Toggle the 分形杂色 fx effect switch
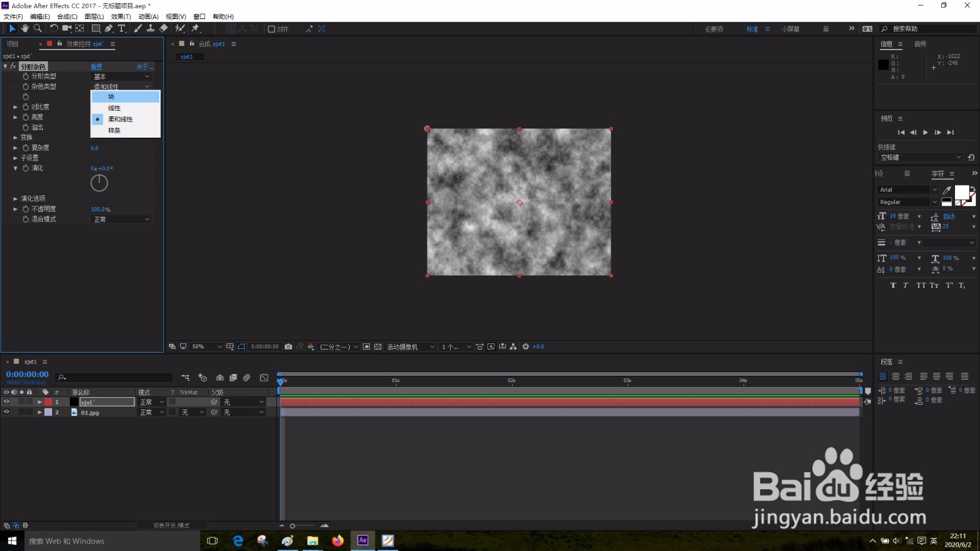The width and height of the screenshot is (980, 551). tap(13, 66)
